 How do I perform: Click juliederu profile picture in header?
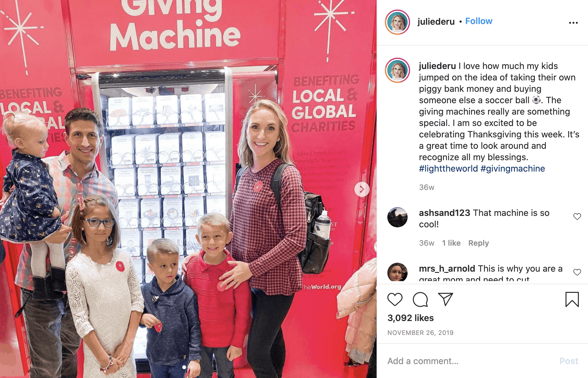pyautogui.click(x=397, y=22)
